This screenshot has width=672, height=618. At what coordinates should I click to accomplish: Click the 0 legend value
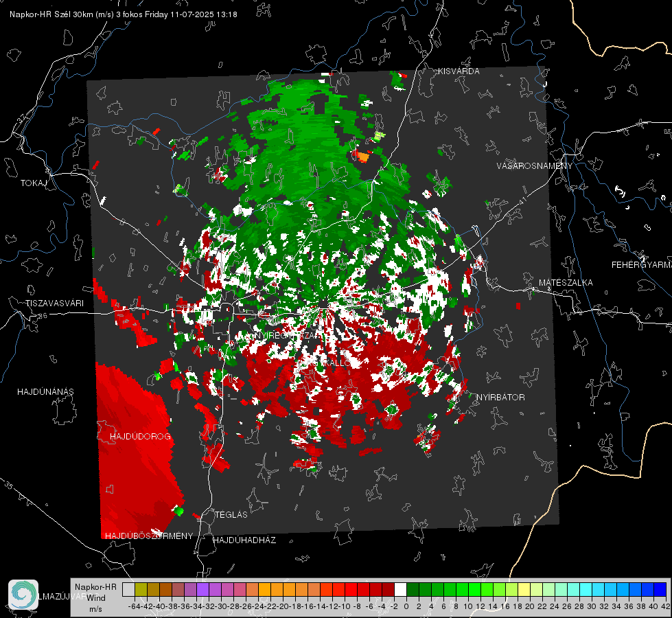(406, 606)
